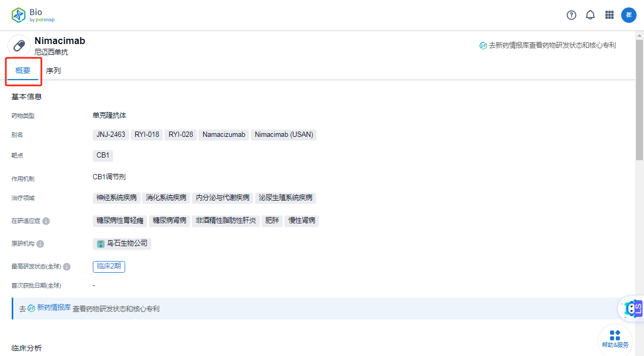Click the 鸟石生物公司 company logo icon

(x=101, y=244)
